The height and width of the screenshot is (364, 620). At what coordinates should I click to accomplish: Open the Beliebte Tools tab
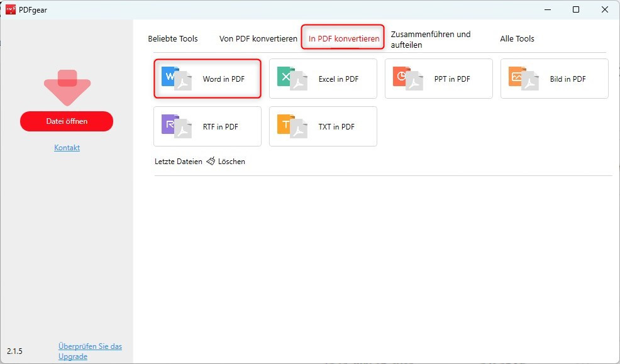pyautogui.click(x=173, y=39)
